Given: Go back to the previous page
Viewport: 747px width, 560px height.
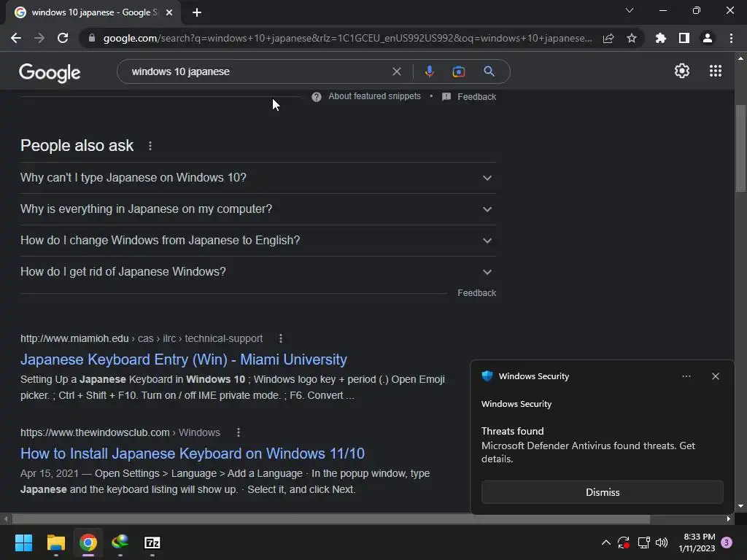Looking at the screenshot, I should click(16, 38).
